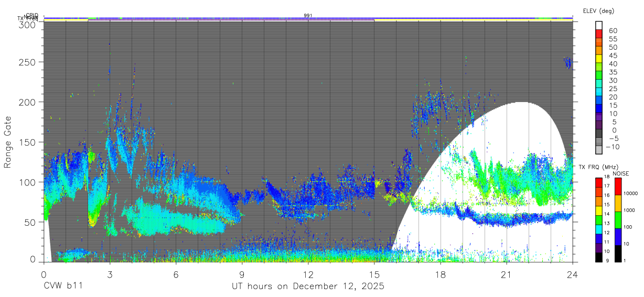Image resolution: width=644 pixels, height=297 pixels.
Task: Click the '-5' label on the ELEV scale
Action: (x=613, y=138)
